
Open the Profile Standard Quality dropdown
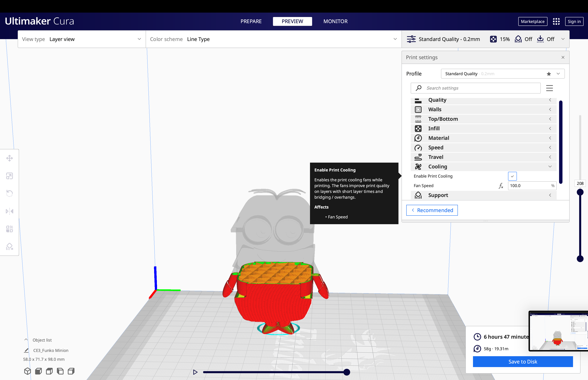coord(503,74)
